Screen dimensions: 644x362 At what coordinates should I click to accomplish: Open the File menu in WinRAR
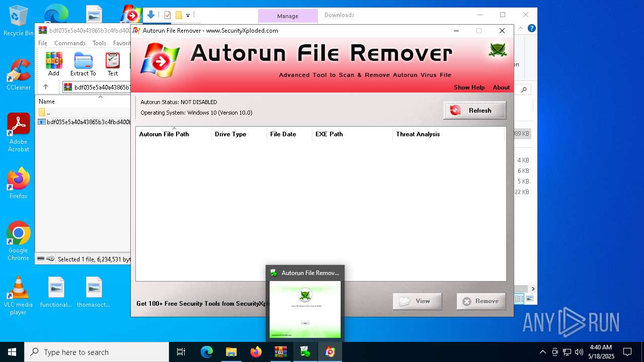tap(43, 43)
